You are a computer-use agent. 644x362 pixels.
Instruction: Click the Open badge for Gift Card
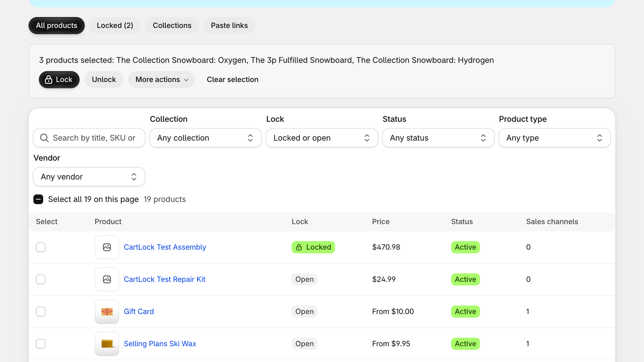(x=304, y=312)
